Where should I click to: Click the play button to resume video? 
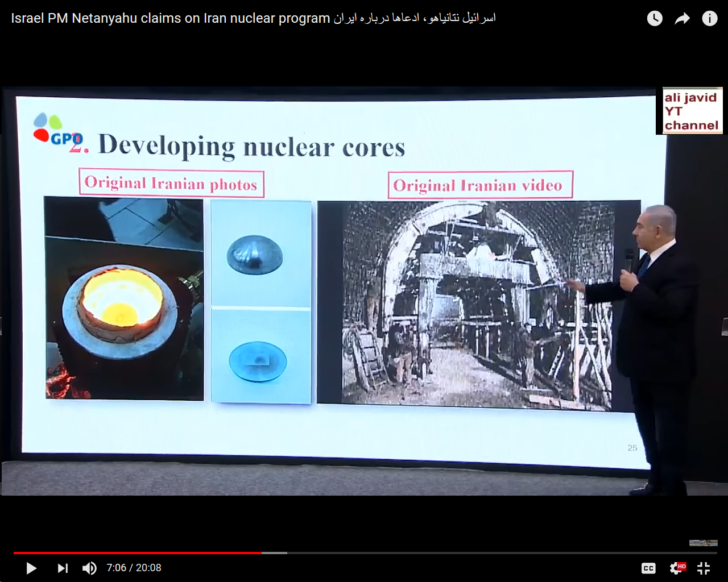31,568
